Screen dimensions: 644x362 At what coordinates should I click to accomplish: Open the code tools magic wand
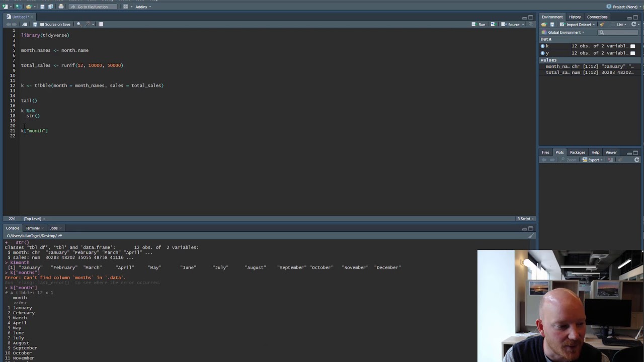coord(88,24)
